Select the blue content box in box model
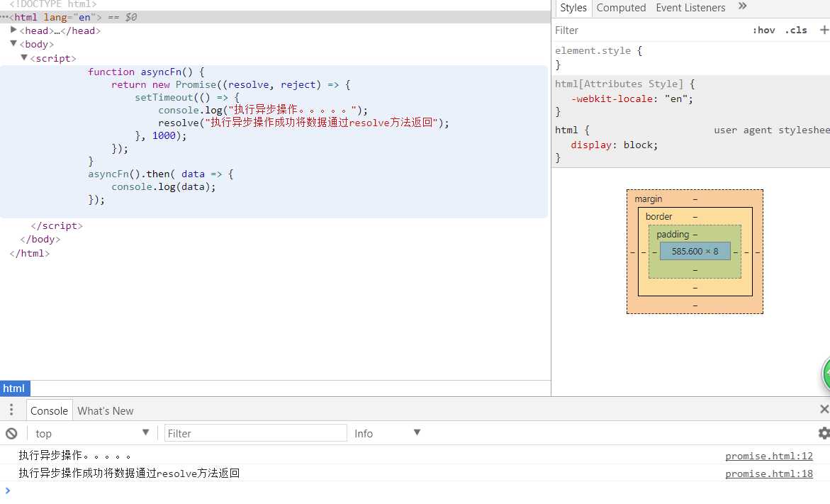Screen dimensions: 830x504 point(695,251)
